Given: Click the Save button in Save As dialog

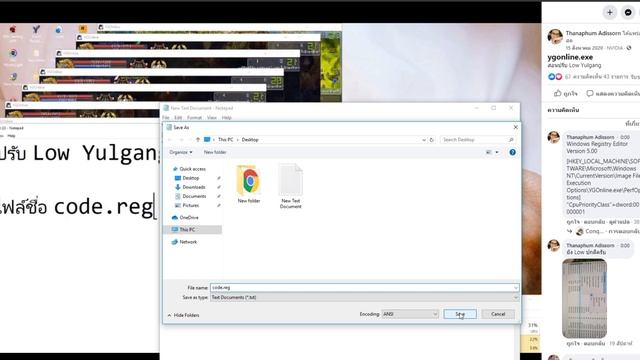Looking at the screenshot, I should pos(460,314).
